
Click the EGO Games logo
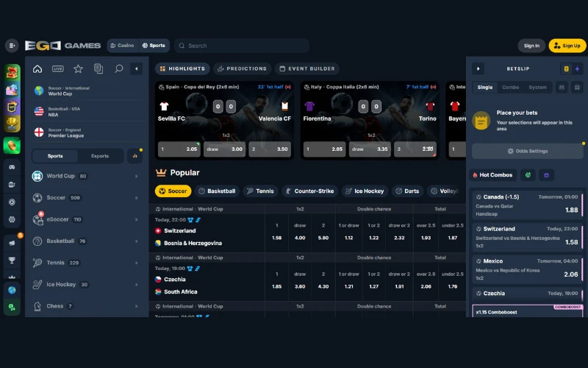[x=62, y=46]
